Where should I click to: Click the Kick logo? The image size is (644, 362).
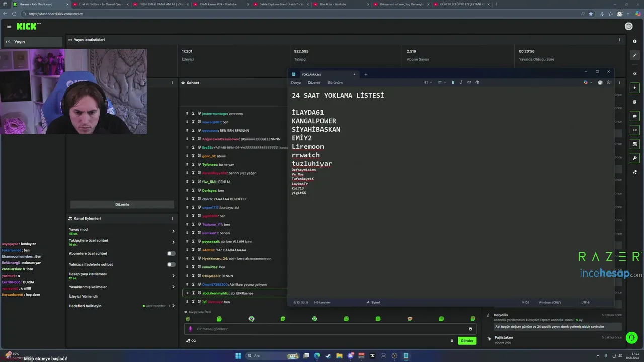pos(29,26)
